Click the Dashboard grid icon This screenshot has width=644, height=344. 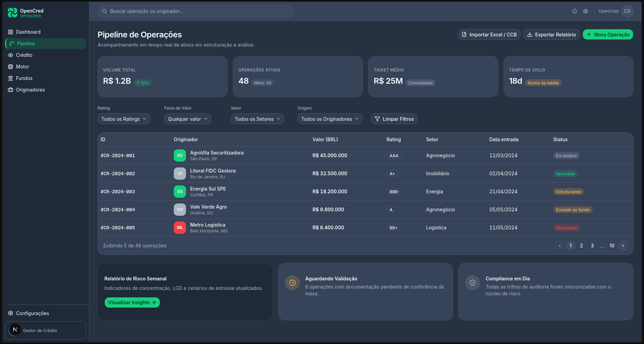pyautogui.click(x=11, y=32)
